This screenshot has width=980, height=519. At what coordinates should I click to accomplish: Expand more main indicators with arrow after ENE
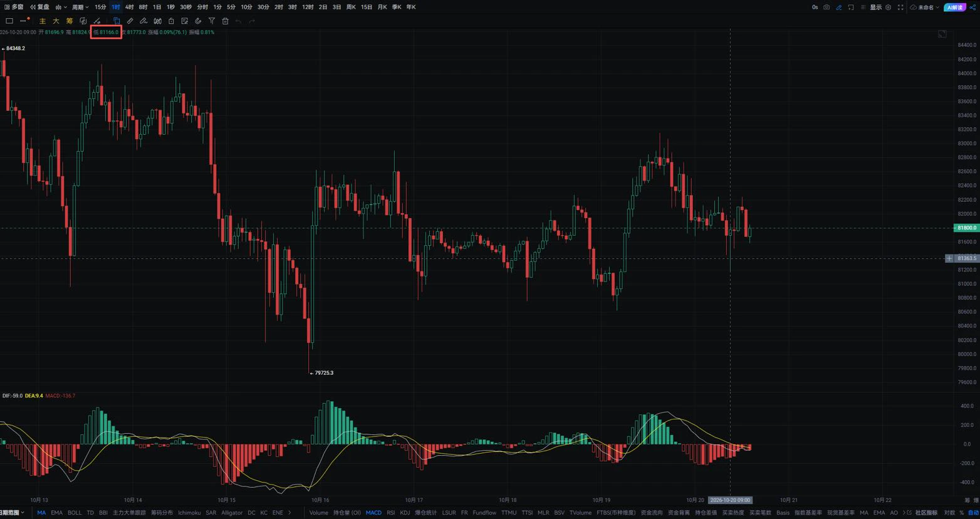pyautogui.click(x=289, y=513)
